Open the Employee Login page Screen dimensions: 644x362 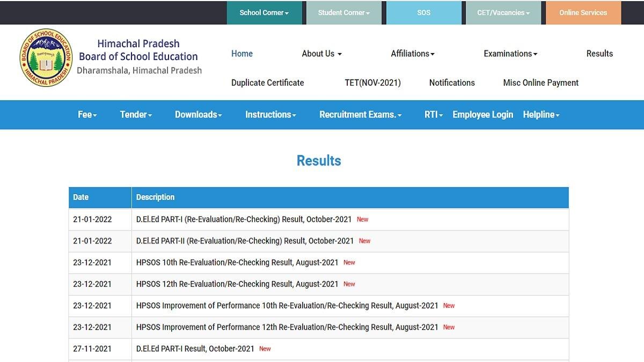click(x=482, y=114)
